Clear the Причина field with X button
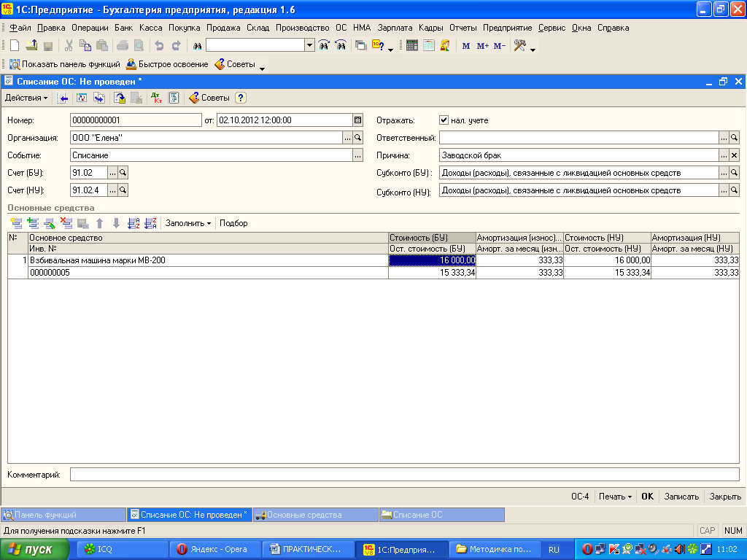 click(734, 155)
